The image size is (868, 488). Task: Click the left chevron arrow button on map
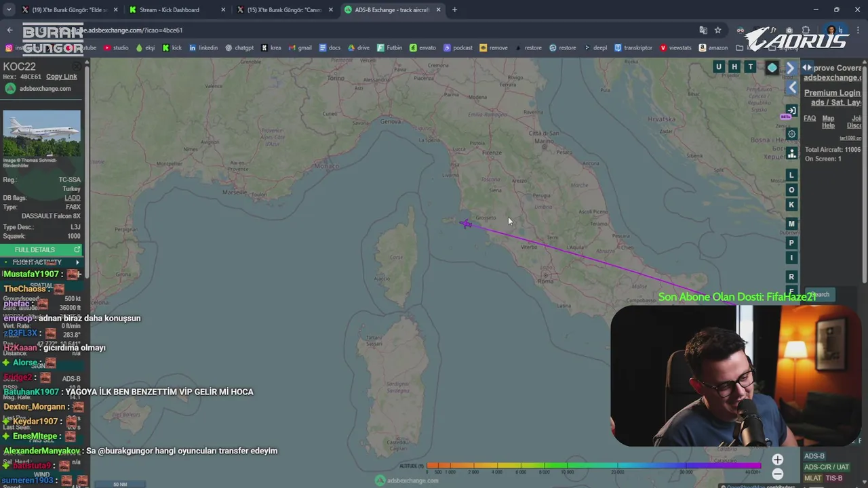792,87
